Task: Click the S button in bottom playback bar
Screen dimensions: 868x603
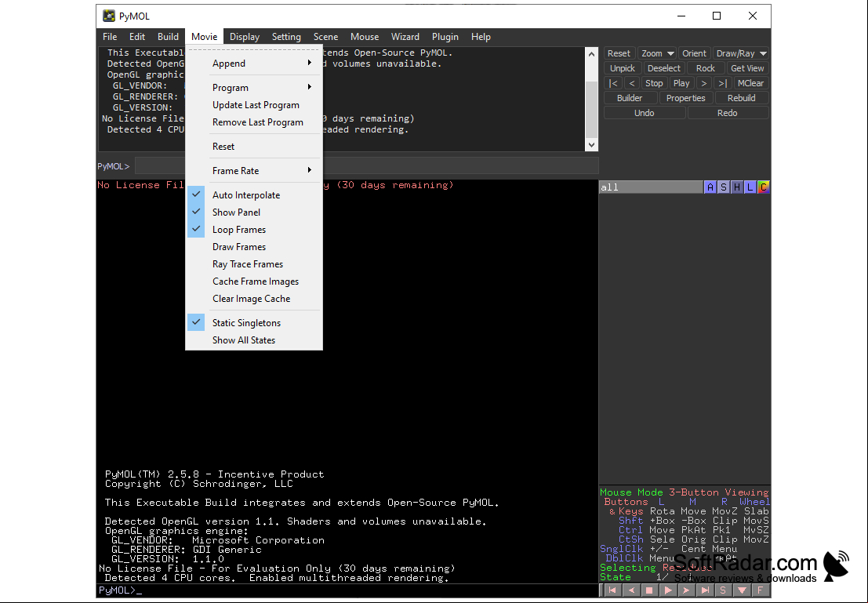Action: tap(723, 590)
